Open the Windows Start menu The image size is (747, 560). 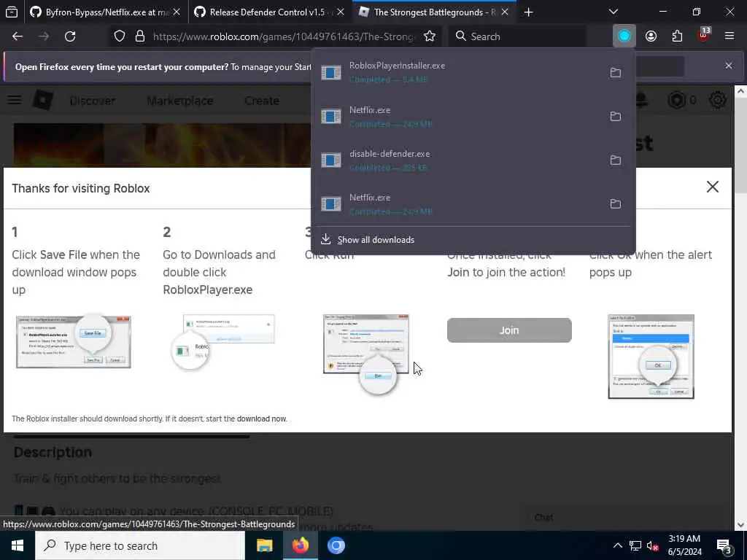coord(18,545)
